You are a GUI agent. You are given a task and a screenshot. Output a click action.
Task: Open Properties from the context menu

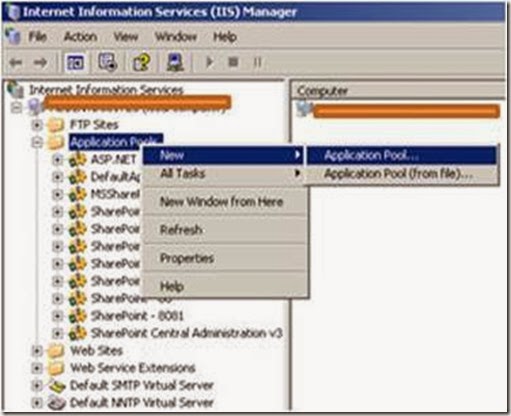pyautogui.click(x=223, y=258)
